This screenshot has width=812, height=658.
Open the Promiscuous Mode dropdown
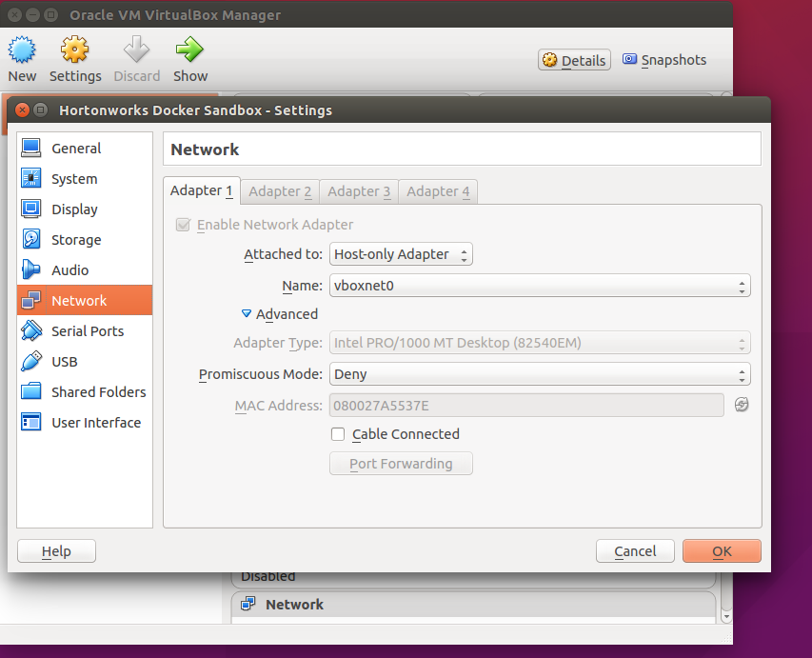pos(540,374)
